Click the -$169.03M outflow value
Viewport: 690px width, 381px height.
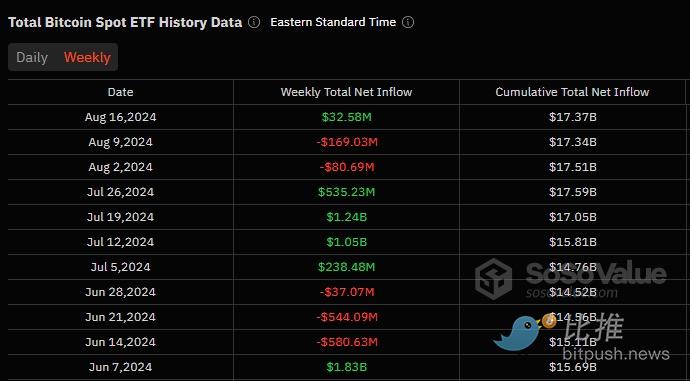coord(347,142)
